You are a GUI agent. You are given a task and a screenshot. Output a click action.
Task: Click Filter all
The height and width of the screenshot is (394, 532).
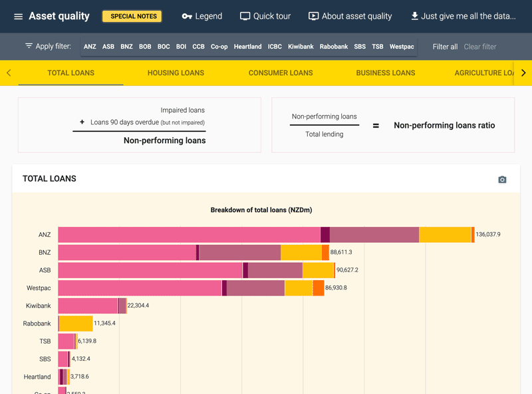(x=445, y=47)
